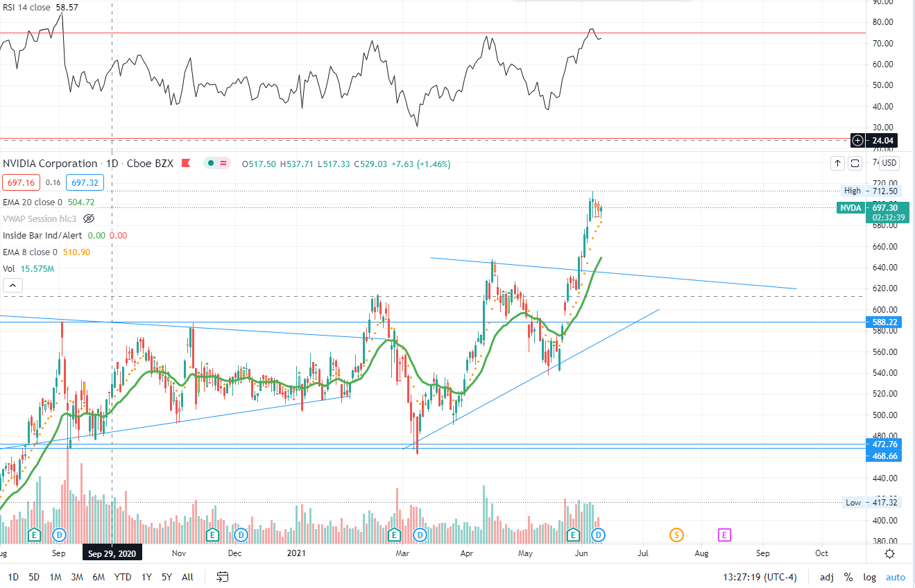
Task: Maximize the price pane using the square-corners icon
Action: pos(855,164)
